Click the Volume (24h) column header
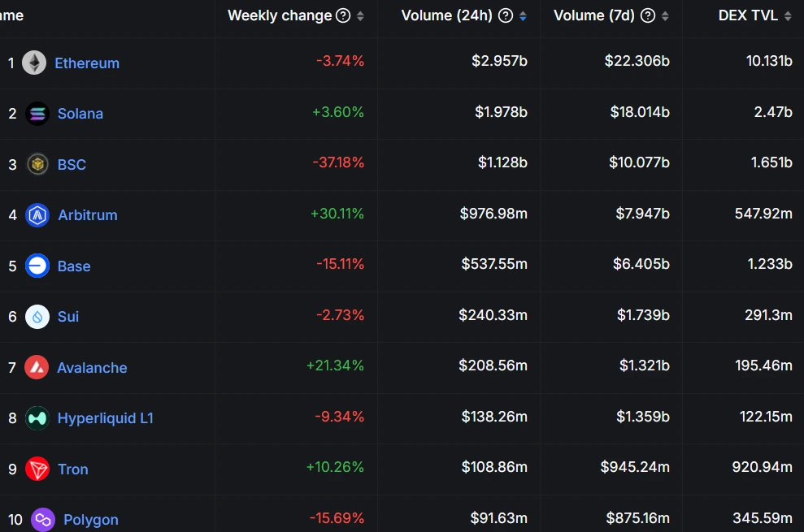Image resolution: width=804 pixels, height=532 pixels. pos(446,16)
